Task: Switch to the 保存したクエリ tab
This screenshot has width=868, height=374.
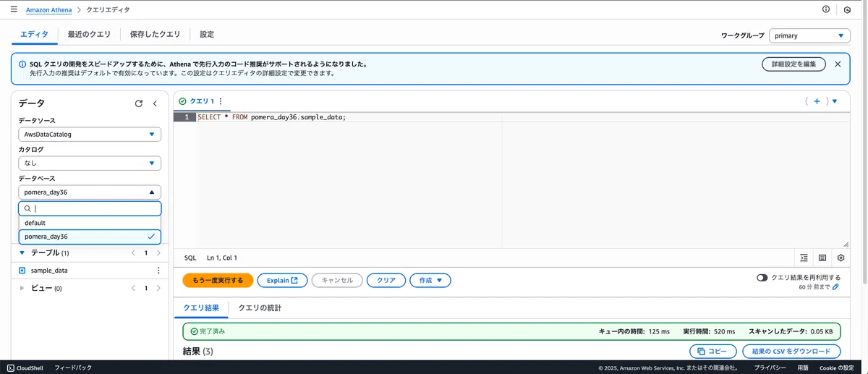Action: coord(155,35)
